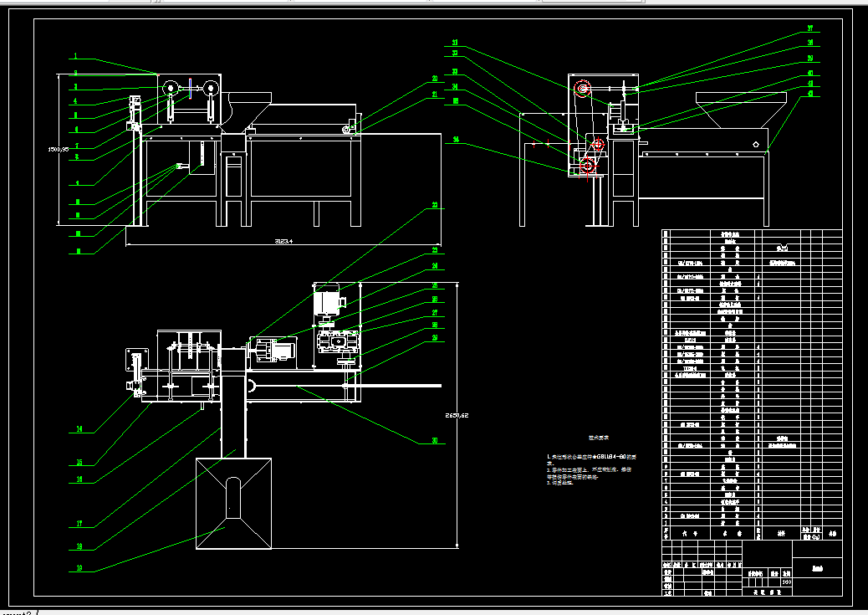The height and width of the screenshot is (615, 868).
Task: Click part callout number 25
Action: coord(435,285)
